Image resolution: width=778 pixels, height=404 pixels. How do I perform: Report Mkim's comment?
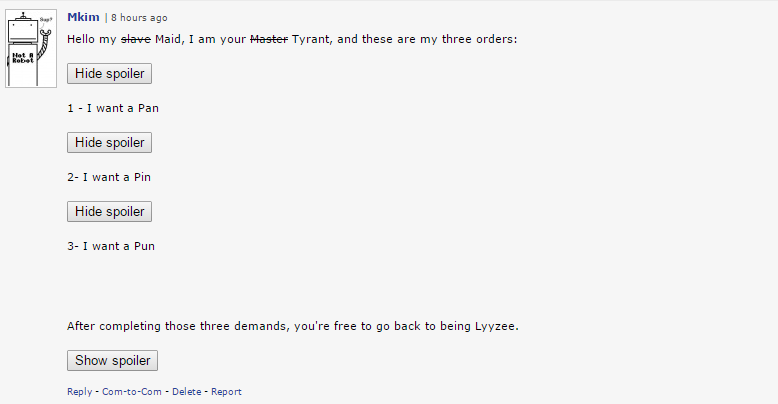[x=226, y=392]
